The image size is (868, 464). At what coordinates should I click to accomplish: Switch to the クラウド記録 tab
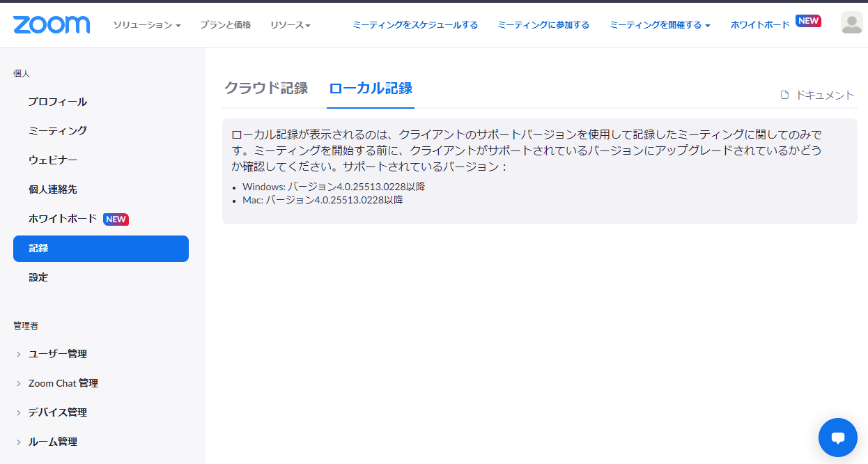click(x=265, y=88)
